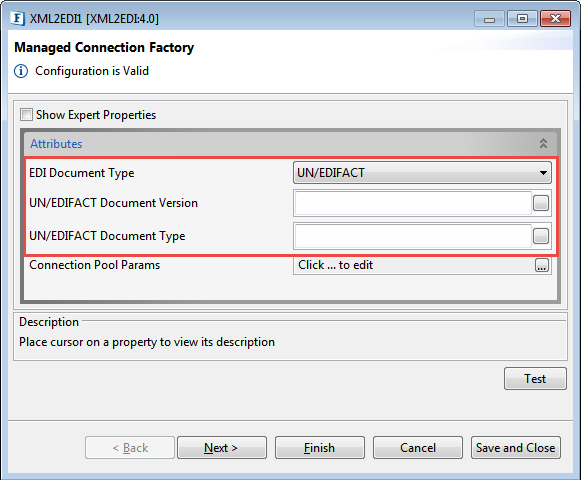This screenshot has height=480, width=581.
Task: Click the Test button
Action: tap(535, 378)
